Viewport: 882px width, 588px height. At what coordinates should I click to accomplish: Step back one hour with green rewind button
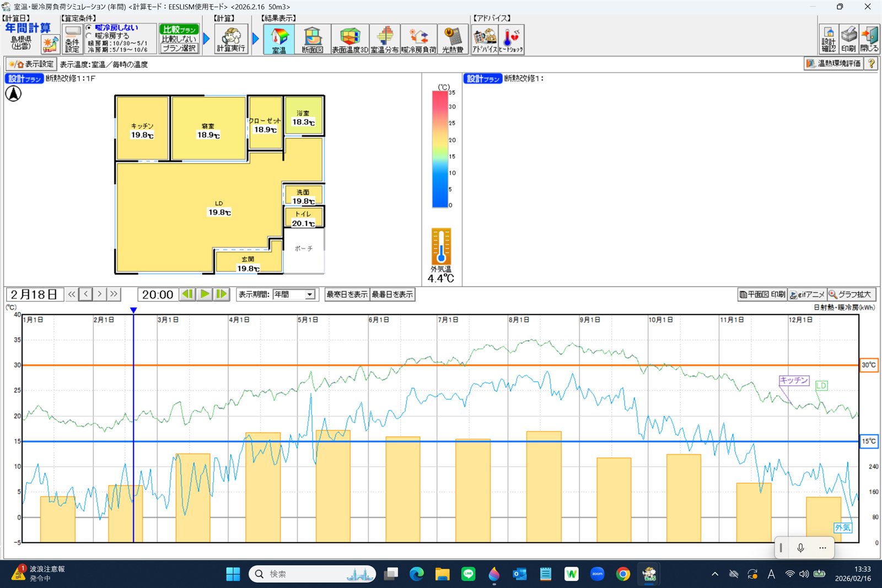pyautogui.click(x=187, y=294)
